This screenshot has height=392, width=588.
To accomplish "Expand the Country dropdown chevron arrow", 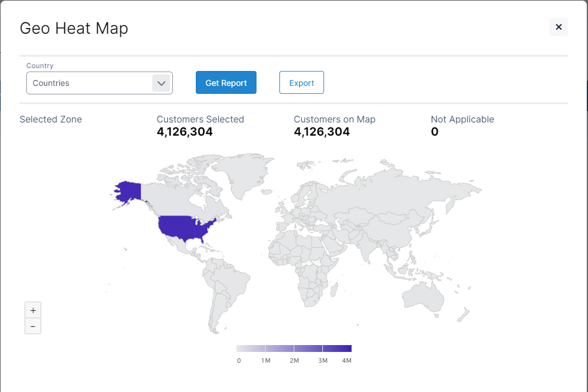I will [x=161, y=83].
